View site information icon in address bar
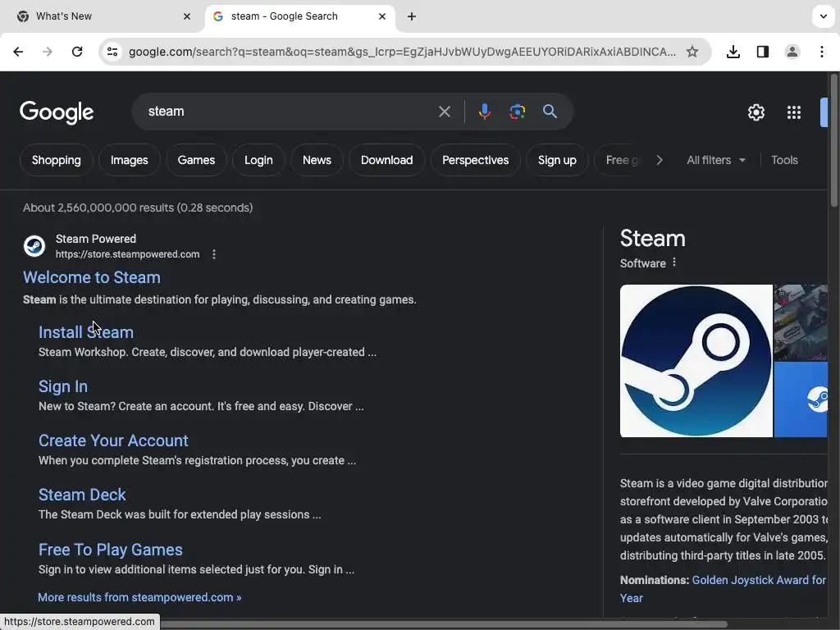 (x=112, y=52)
